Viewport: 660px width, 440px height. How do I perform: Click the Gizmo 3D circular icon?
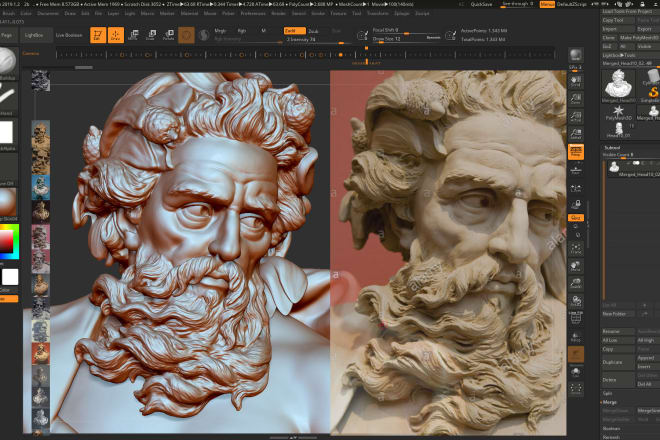[x=186, y=35]
